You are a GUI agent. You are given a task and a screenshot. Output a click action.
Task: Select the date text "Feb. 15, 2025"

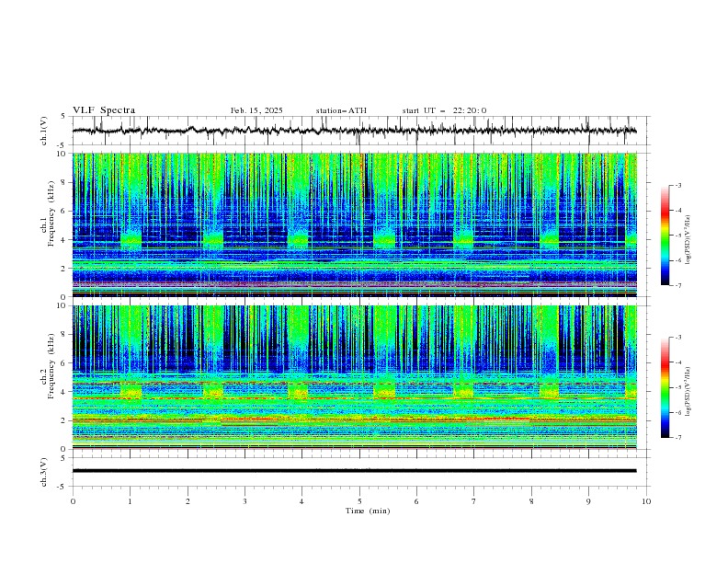[256, 110]
